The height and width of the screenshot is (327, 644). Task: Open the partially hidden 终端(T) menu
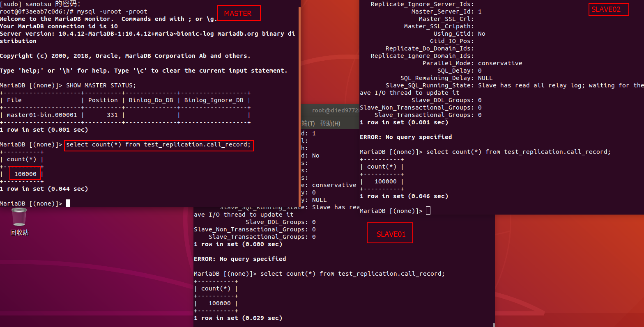tap(308, 123)
